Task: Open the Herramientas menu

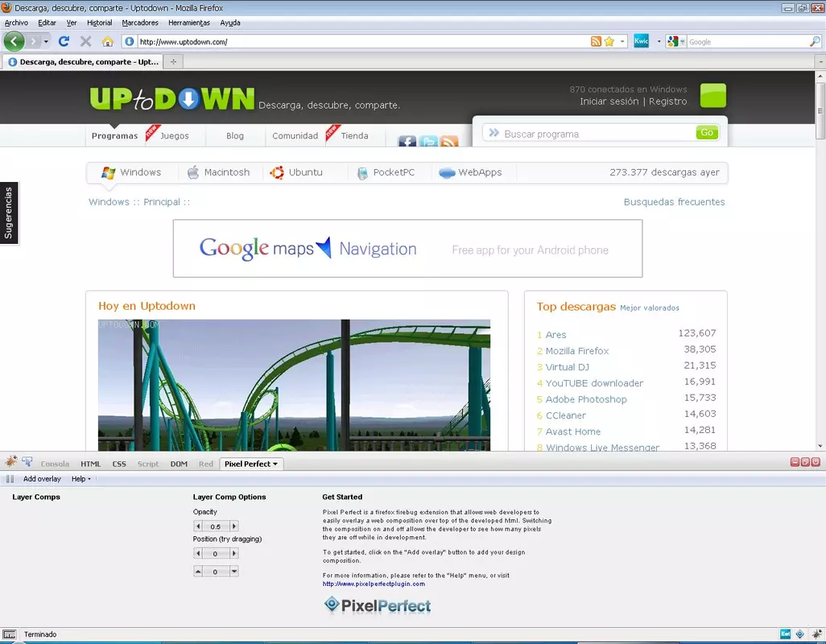Action: [189, 23]
